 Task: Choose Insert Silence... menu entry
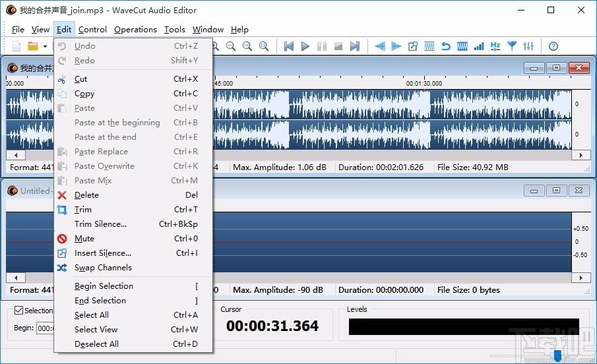pos(133,253)
